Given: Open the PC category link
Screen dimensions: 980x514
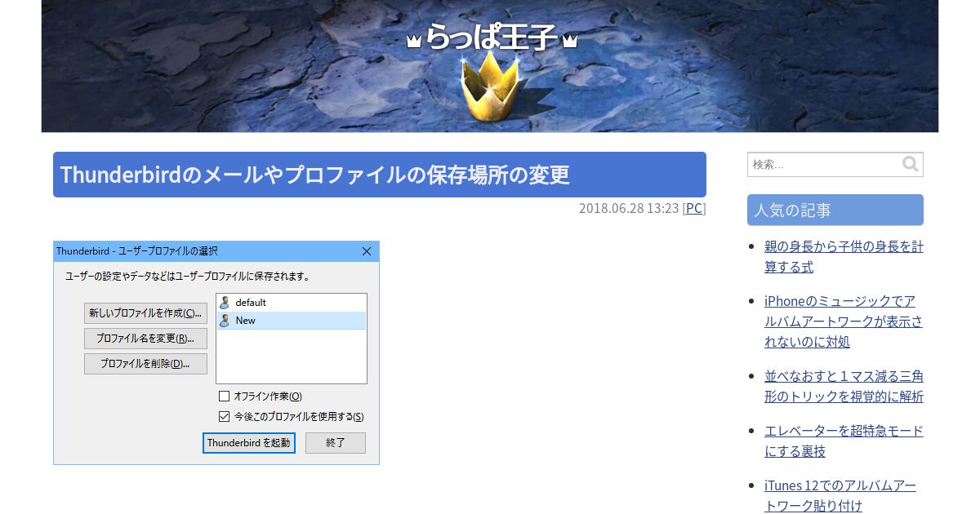Looking at the screenshot, I should coord(694,208).
